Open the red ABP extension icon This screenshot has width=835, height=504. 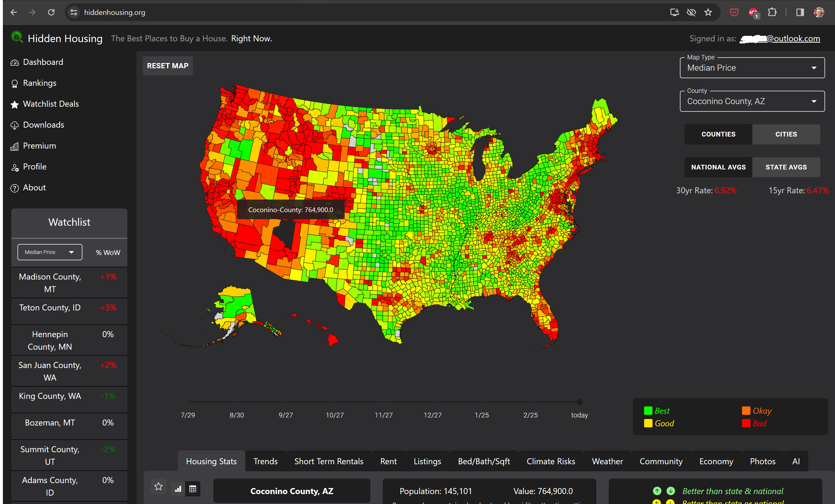click(x=753, y=13)
